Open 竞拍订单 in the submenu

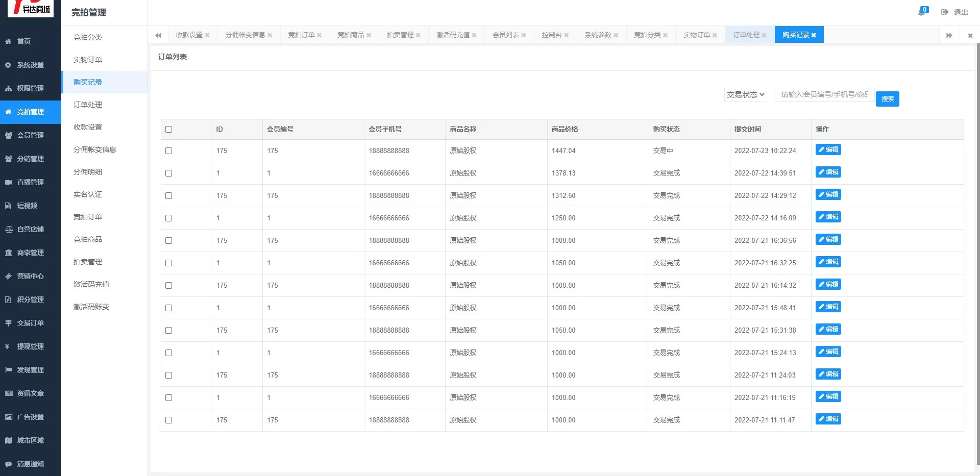[x=88, y=217]
